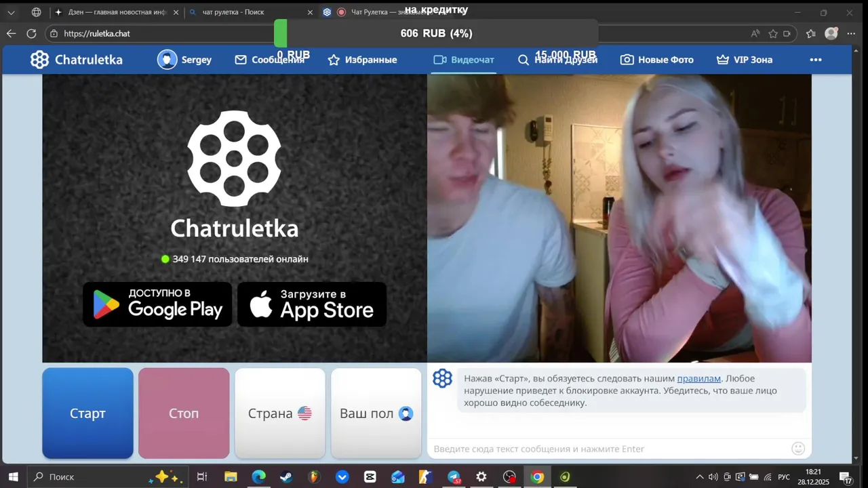Image resolution: width=868 pixels, height=488 pixels.
Task: Open File Explorer from taskbar
Action: click(231, 477)
